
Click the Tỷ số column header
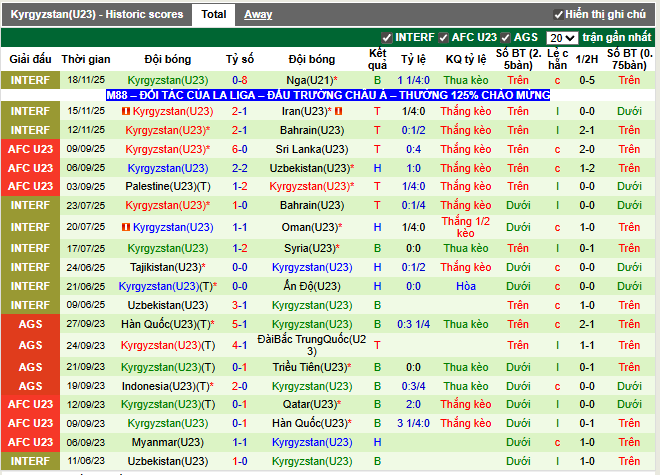240,59
